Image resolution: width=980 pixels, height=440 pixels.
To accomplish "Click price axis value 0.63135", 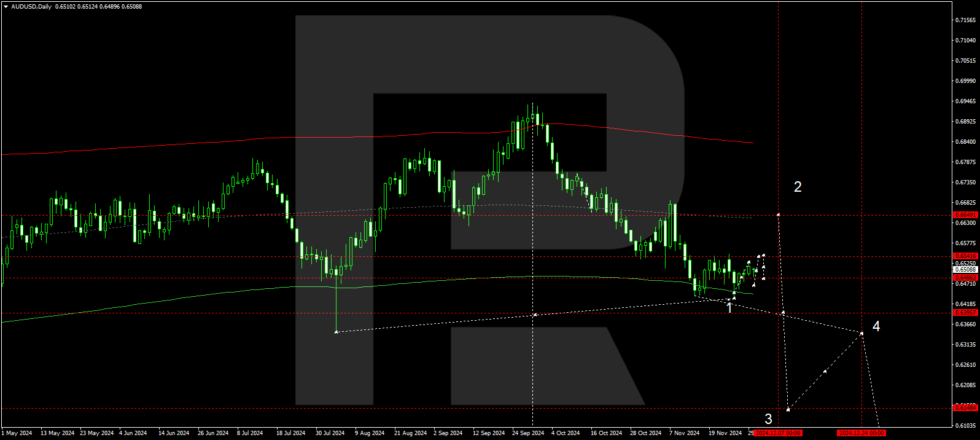I will click(965, 345).
